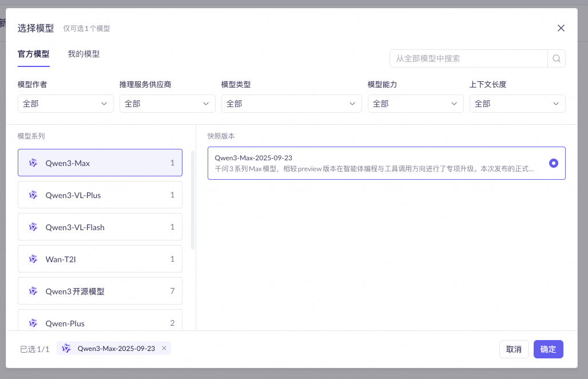Switch to the 我的模型 tab
The width and height of the screenshot is (588, 379).
84,54
